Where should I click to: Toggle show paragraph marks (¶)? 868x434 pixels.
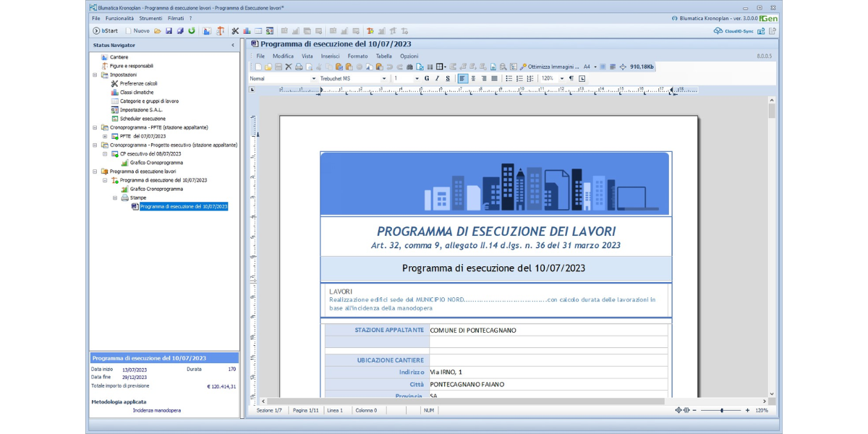[x=571, y=78]
